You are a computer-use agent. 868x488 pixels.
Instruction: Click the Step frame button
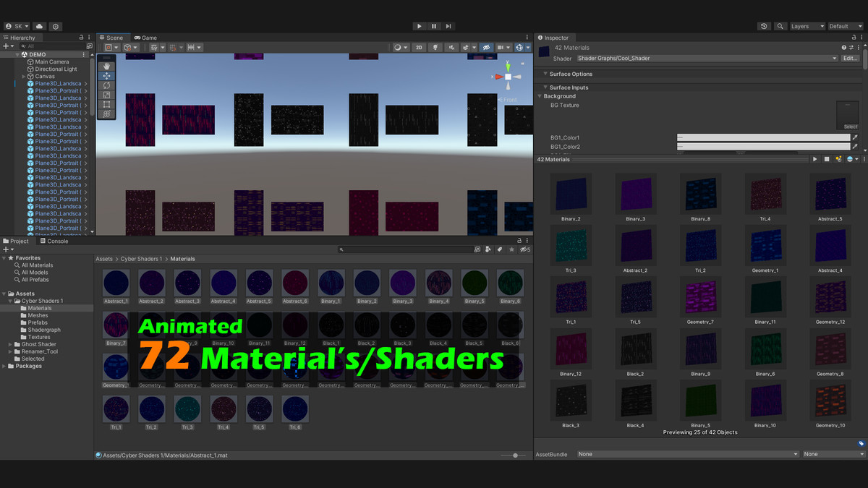coord(449,26)
